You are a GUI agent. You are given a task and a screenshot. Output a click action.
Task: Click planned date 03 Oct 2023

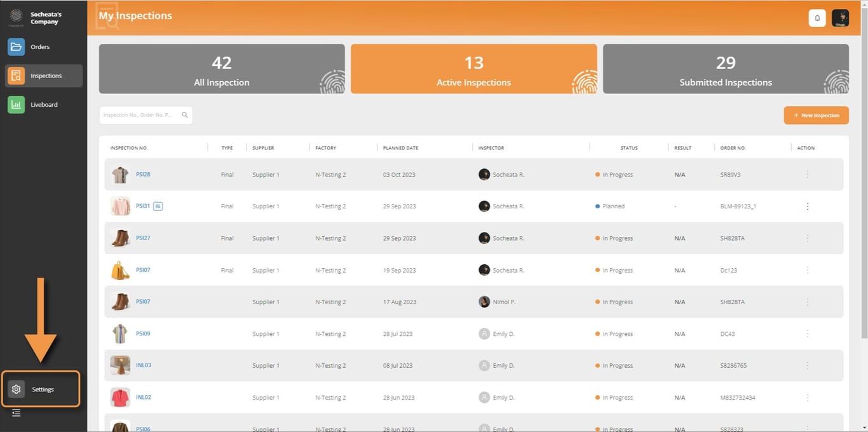[400, 174]
